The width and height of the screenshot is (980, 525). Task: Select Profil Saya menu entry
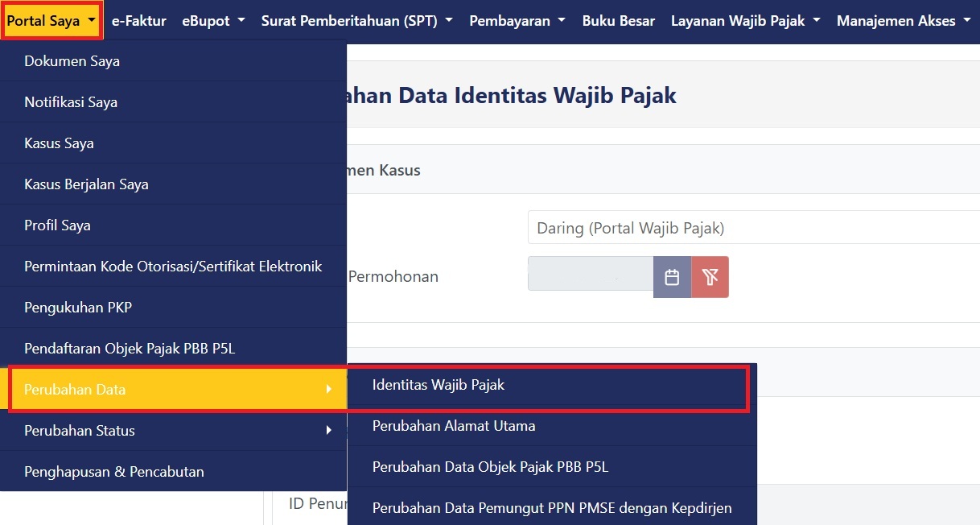click(57, 225)
